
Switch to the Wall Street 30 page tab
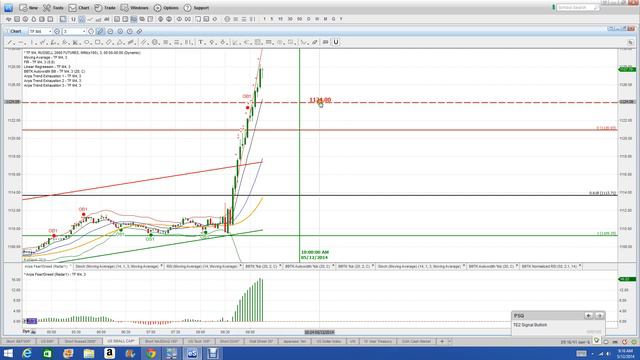[x=261, y=341]
